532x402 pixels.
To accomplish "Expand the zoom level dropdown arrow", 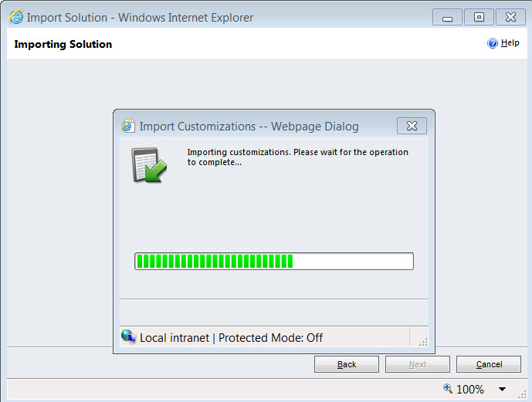I will tap(503, 390).
